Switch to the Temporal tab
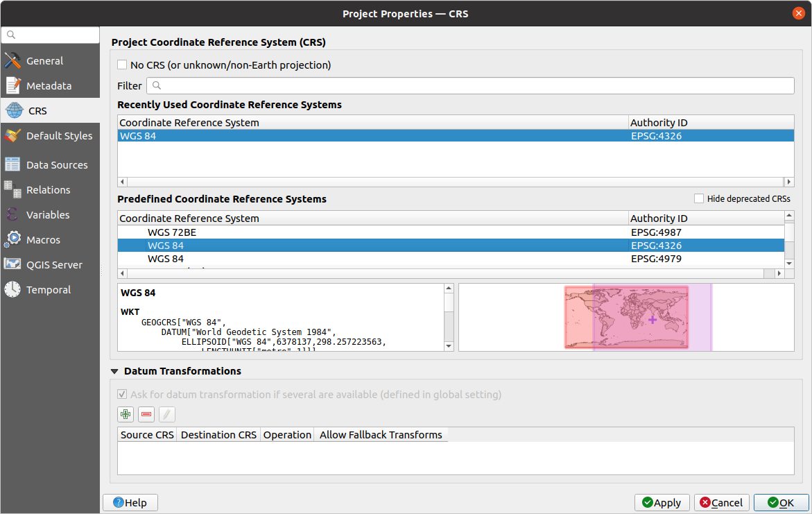This screenshot has height=514, width=812. (49, 290)
